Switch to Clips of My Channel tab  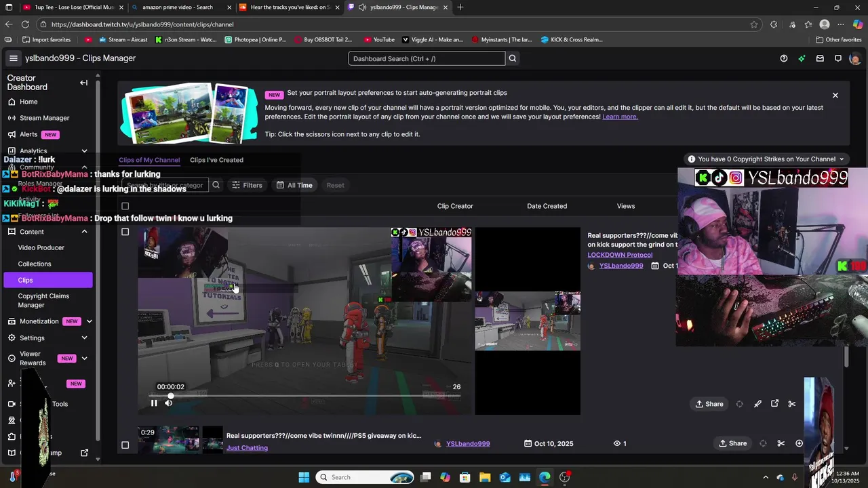[149, 160]
